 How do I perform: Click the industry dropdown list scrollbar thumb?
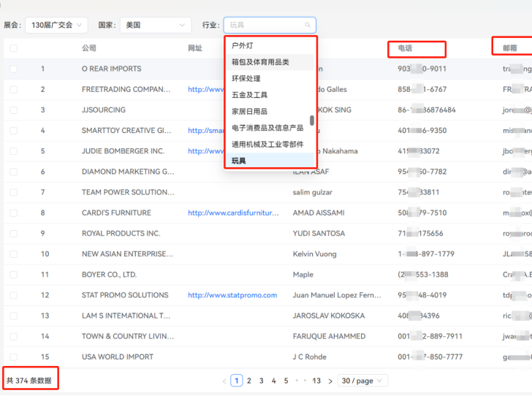tap(312, 120)
